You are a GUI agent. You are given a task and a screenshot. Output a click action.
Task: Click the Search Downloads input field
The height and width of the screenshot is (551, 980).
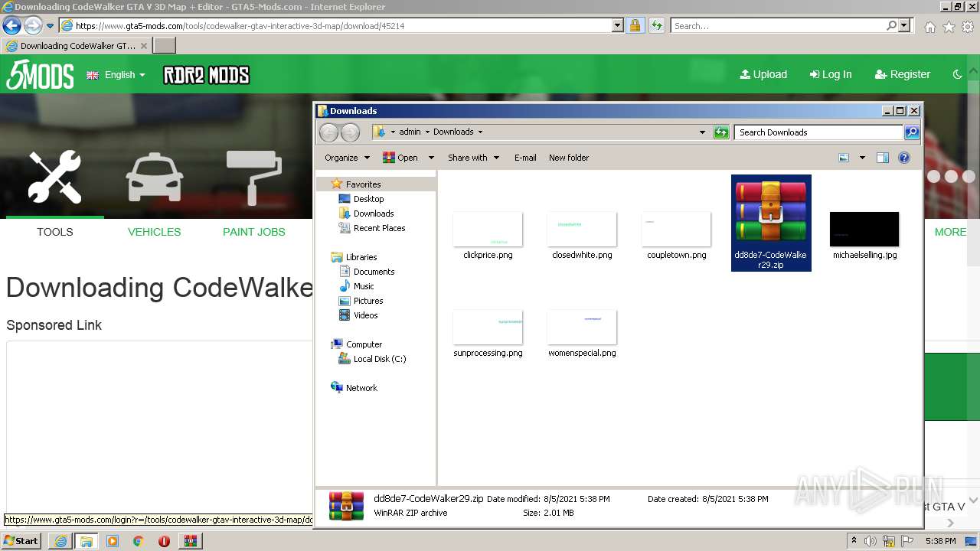point(818,132)
